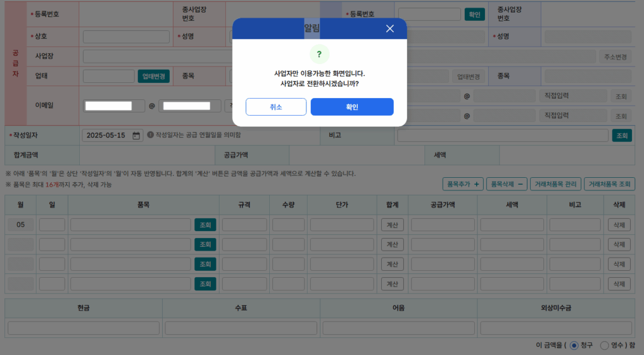Click supplier 상호 input field
The image size is (644, 355).
click(126, 36)
